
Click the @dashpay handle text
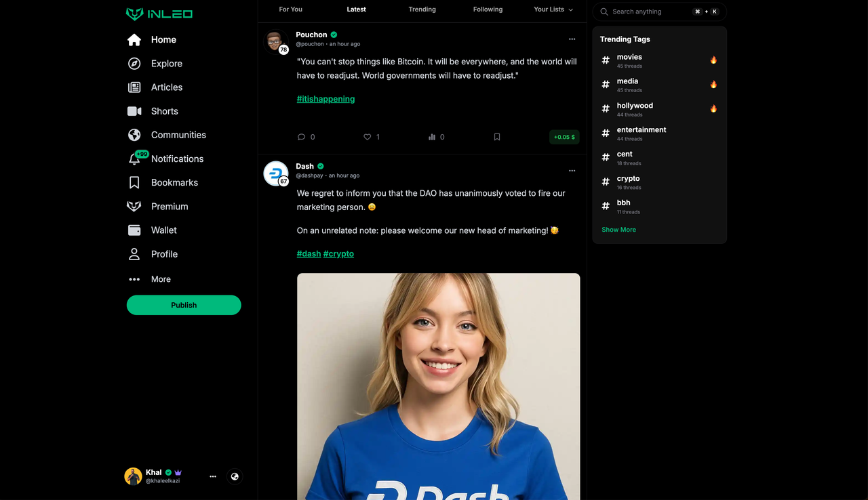click(x=310, y=175)
